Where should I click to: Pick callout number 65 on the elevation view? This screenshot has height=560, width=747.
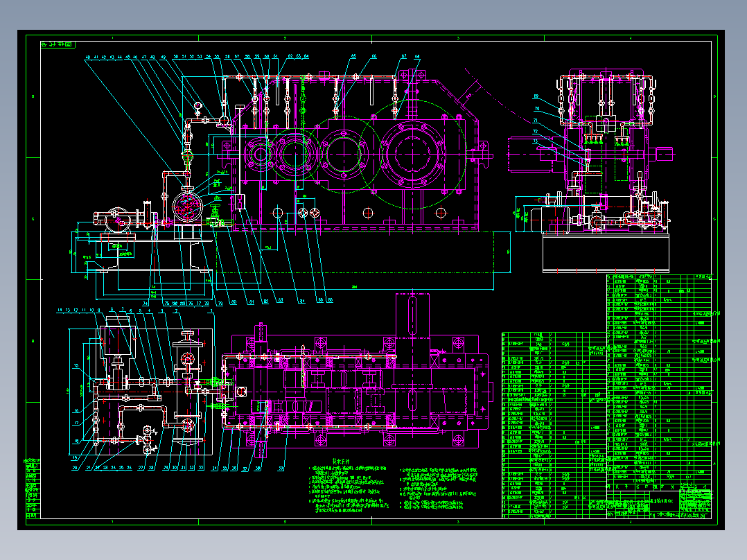tap(353, 56)
